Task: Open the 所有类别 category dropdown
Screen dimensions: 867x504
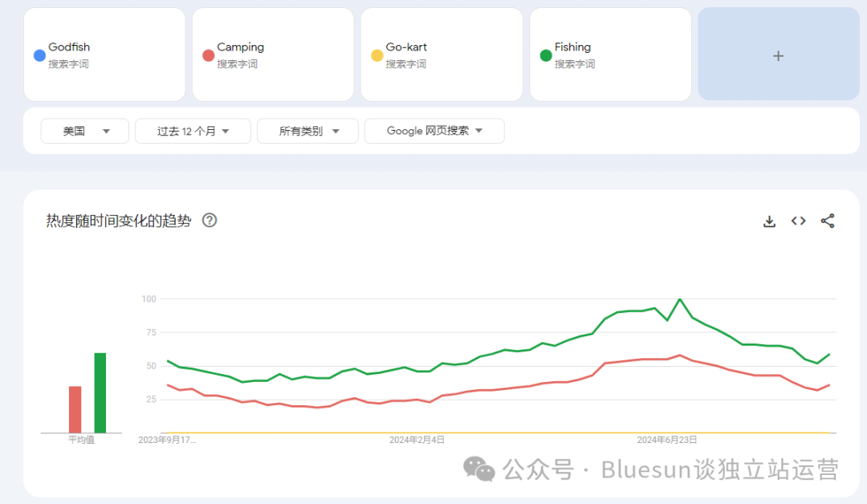Action: coord(309,131)
